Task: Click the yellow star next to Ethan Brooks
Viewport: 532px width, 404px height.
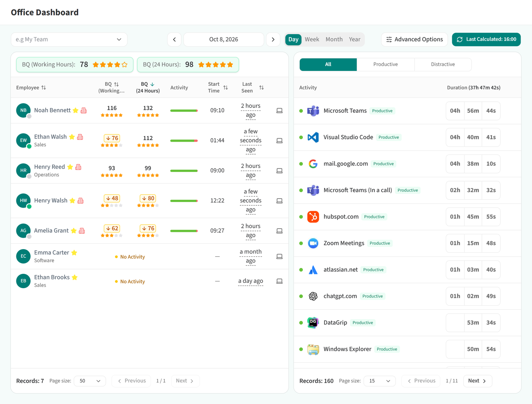Action: coord(74,278)
